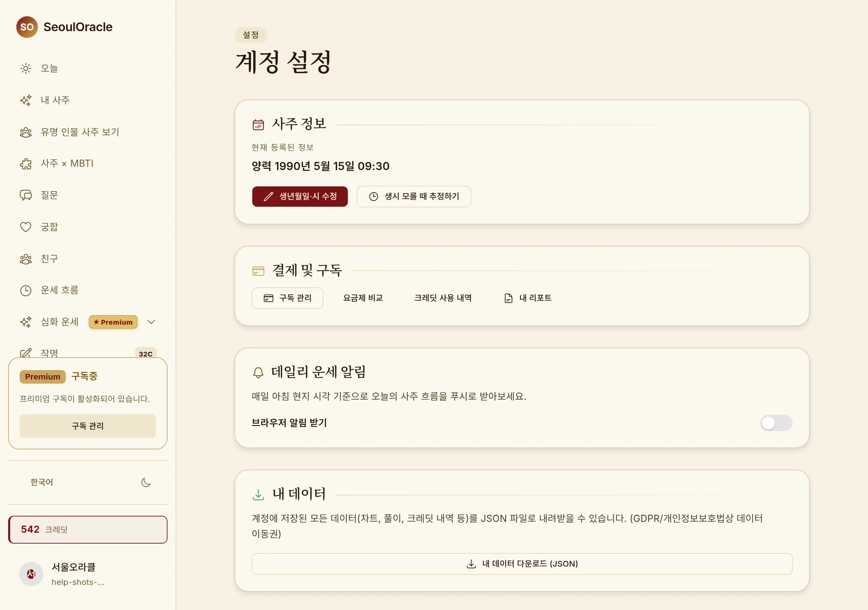Enable 브라우저 알림 받기 toggle
The height and width of the screenshot is (610, 868).
coord(776,423)
